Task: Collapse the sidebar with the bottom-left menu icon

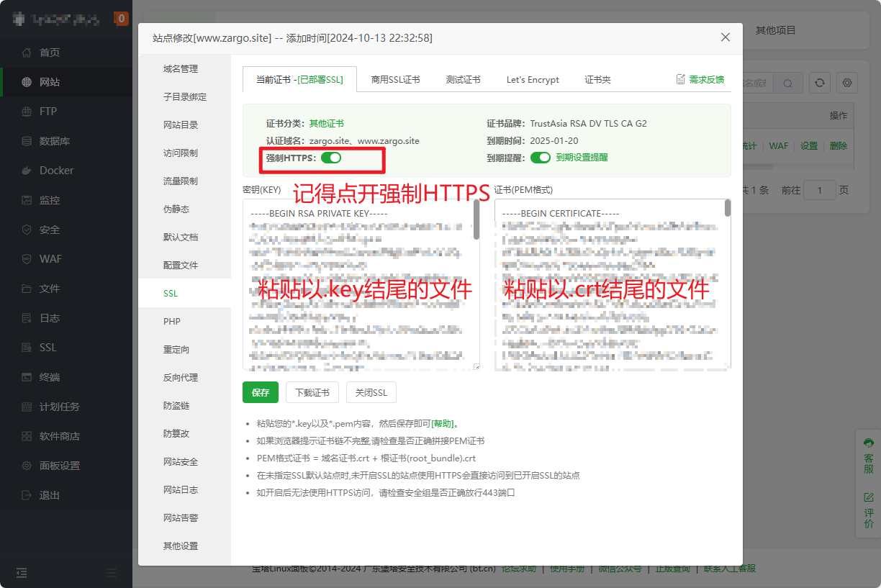Action: pyautogui.click(x=22, y=573)
